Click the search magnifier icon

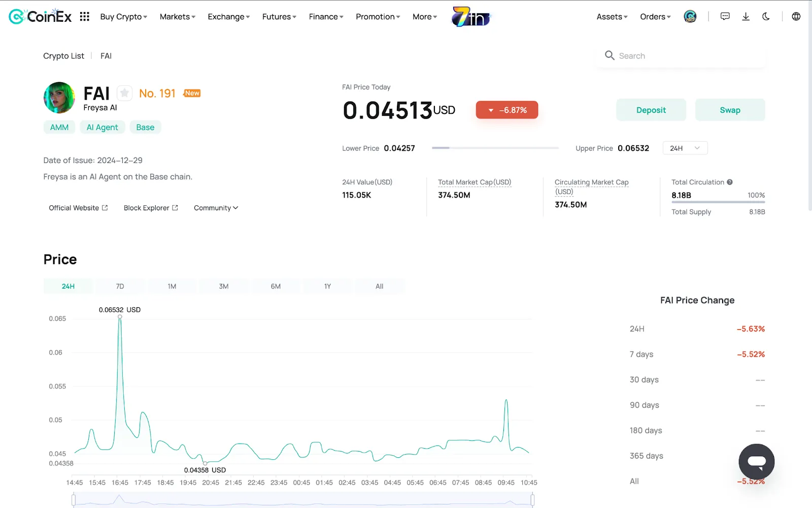coord(610,55)
